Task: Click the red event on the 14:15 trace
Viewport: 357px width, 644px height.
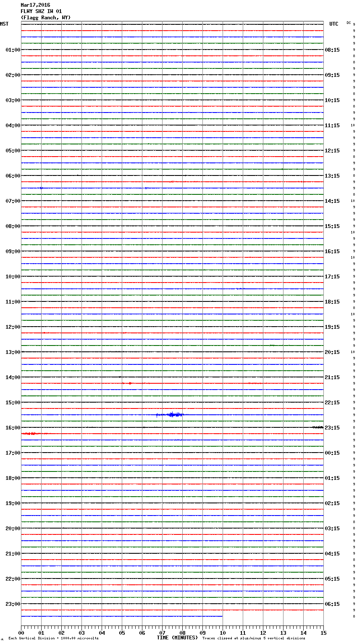Action: 130,383
